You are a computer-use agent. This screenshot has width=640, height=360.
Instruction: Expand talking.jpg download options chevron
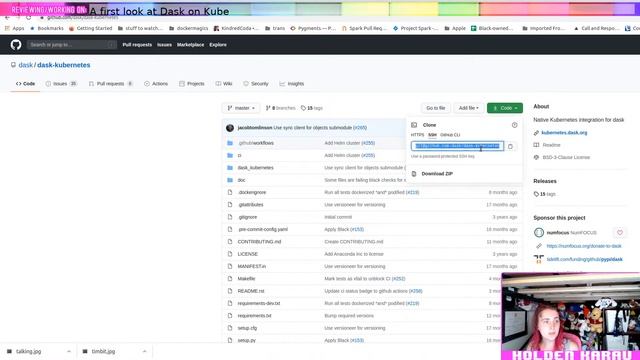pos(69,351)
